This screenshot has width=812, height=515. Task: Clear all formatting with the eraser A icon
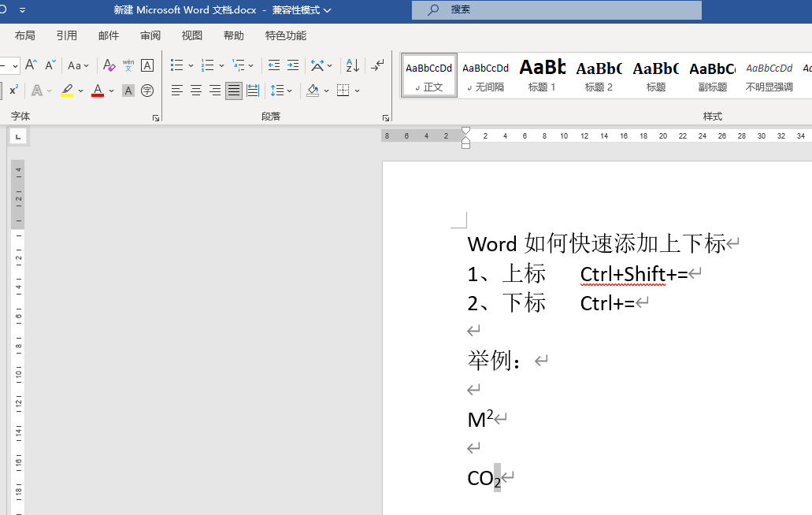click(x=109, y=65)
